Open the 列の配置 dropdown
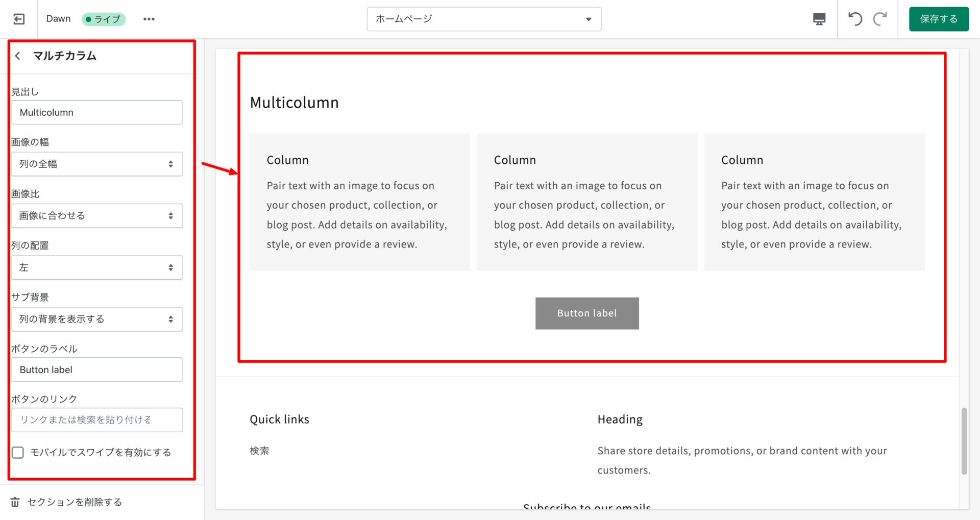Screen dimensions: 980x520 (97, 267)
